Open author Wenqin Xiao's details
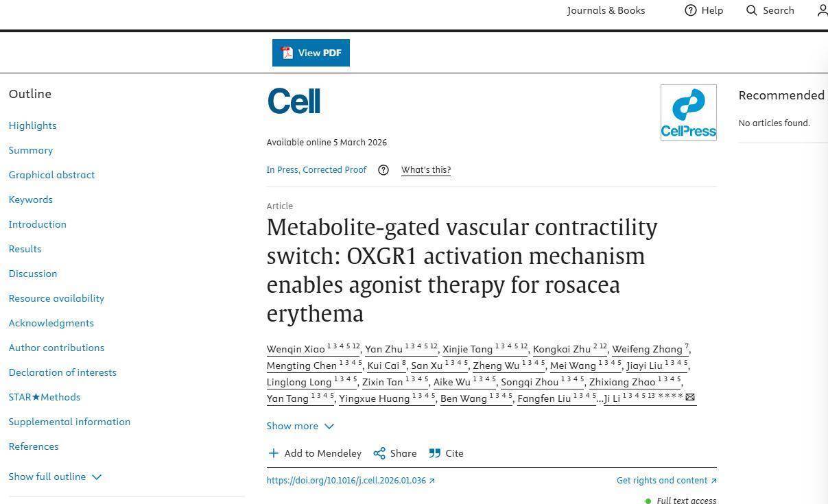The image size is (828, 504). [x=296, y=349]
